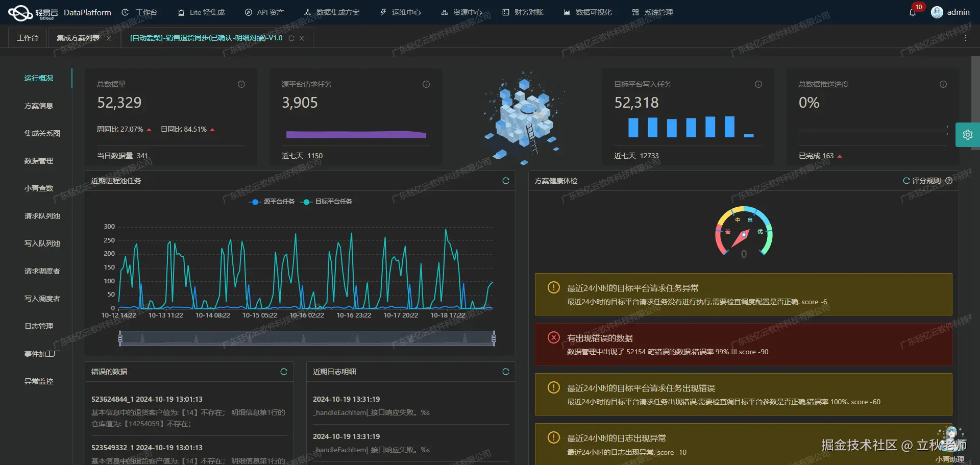Click error record 523549332_1
The image size is (980, 465).
coord(189,454)
